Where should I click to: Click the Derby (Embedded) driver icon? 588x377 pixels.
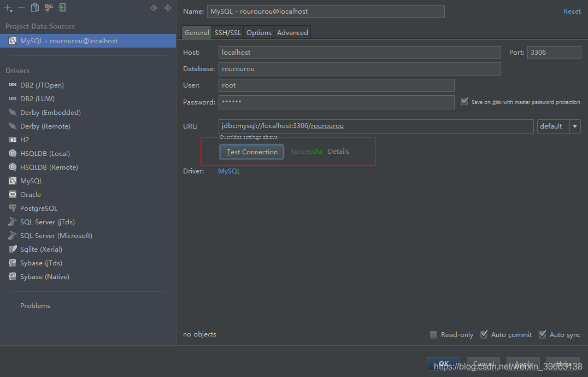13,112
